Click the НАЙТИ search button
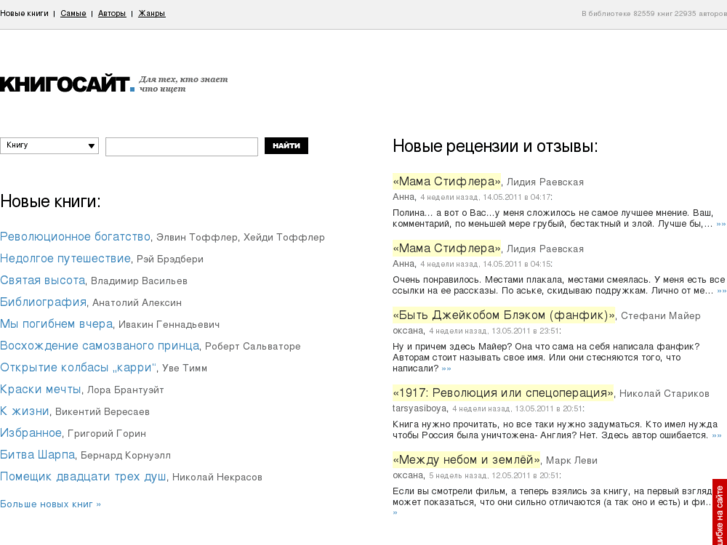The width and height of the screenshot is (727, 545). click(x=286, y=146)
